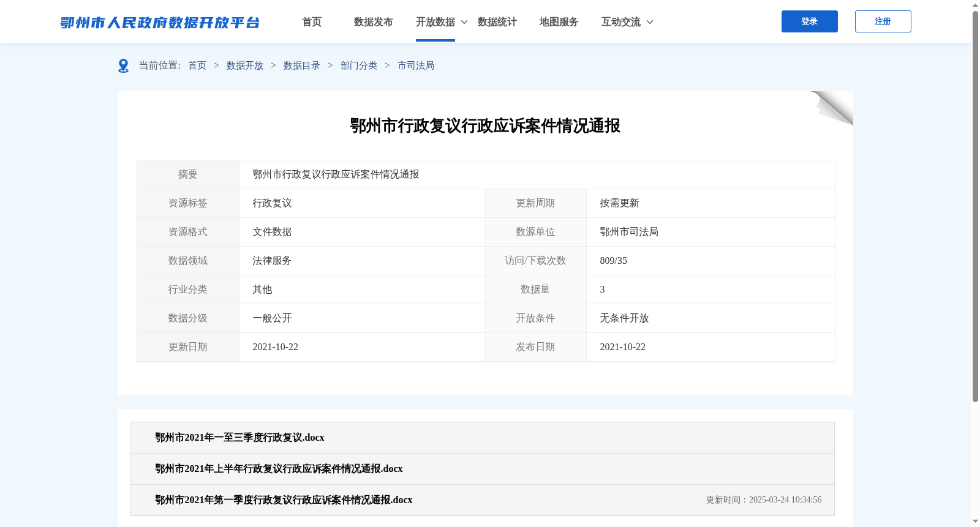980x527 pixels.
Task: Click the 809/35 visit download count
Action: point(613,261)
